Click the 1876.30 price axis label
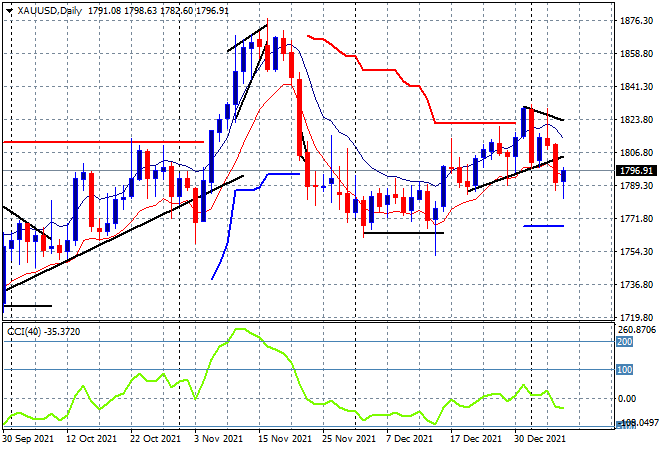 click(x=636, y=21)
